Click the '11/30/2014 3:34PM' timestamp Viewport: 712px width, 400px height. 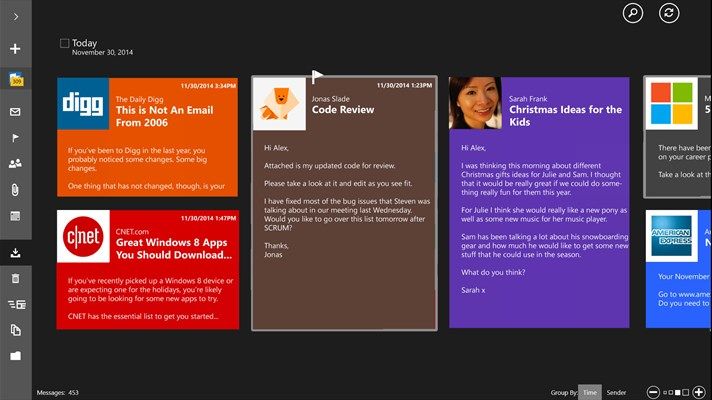coord(208,85)
